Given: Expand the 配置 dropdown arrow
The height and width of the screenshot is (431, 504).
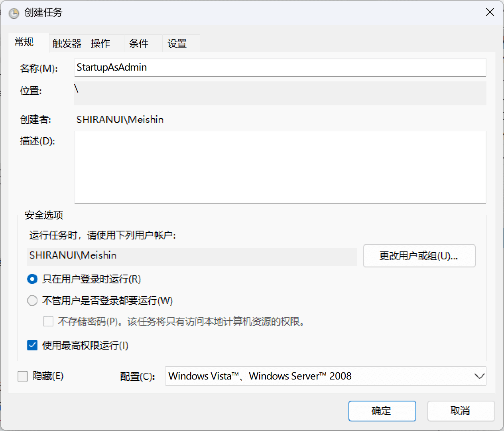Looking at the screenshot, I should pos(479,376).
